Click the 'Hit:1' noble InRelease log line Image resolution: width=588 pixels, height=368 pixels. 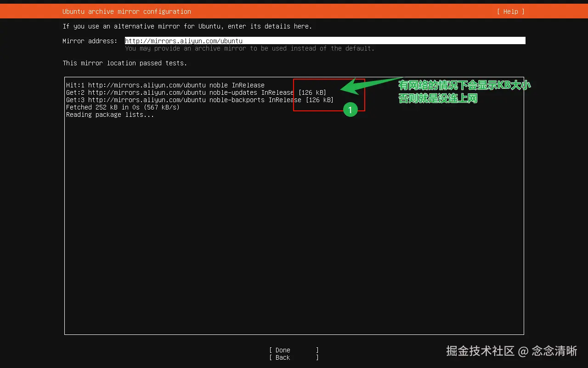point(165,85)
